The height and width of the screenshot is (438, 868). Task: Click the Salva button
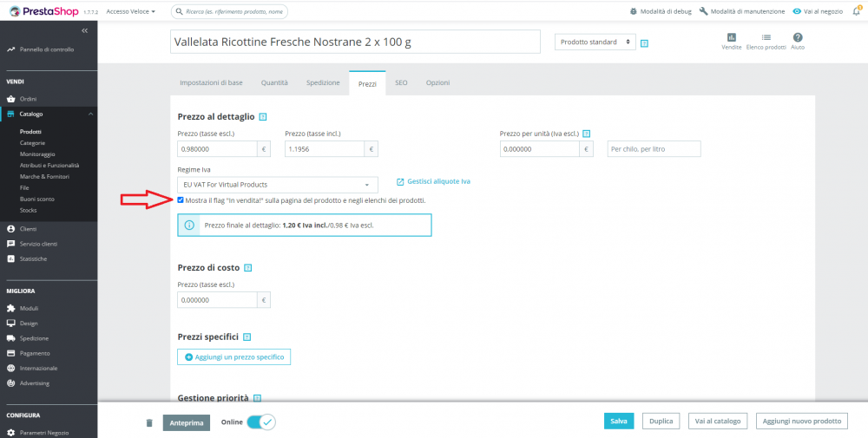(618, 421)
